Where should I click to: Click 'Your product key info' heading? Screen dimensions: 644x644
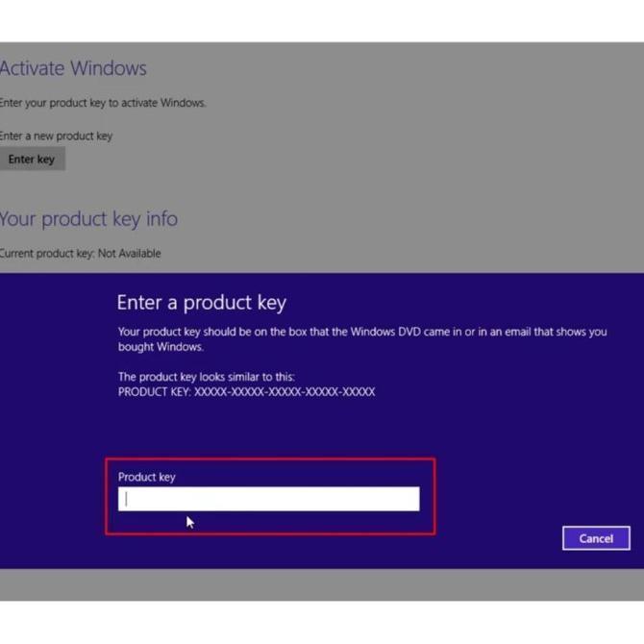point(88,219)
